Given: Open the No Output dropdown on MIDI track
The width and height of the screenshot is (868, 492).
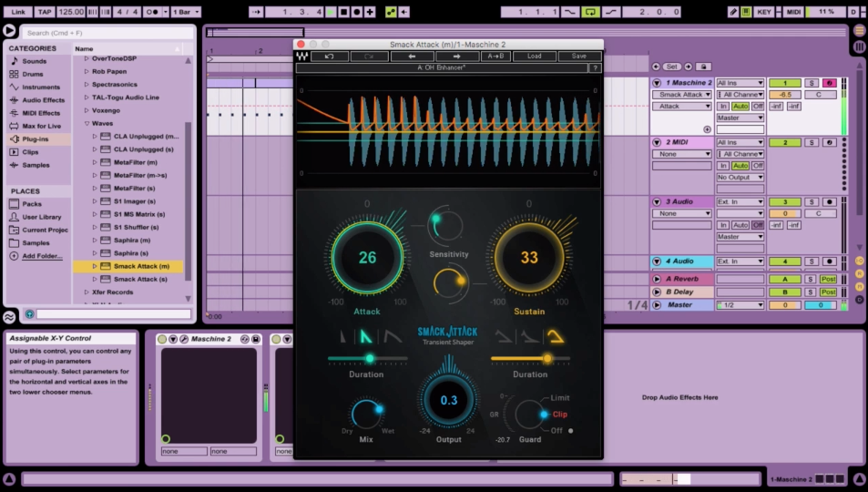Looking at the screenshot, I should 740,178.
